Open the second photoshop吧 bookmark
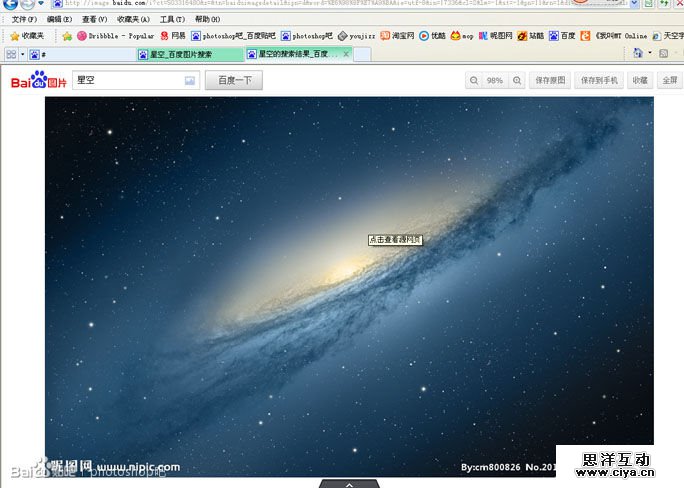Viewport: 684px width, 488px height. [307, 36]
